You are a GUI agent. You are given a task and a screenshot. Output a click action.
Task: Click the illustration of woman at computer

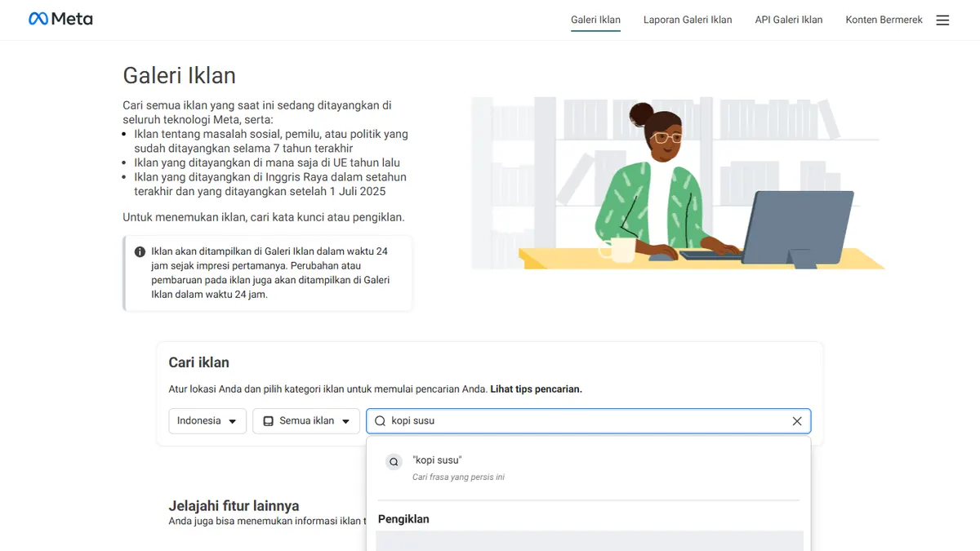pyautogui.click(x=678, y=184)
